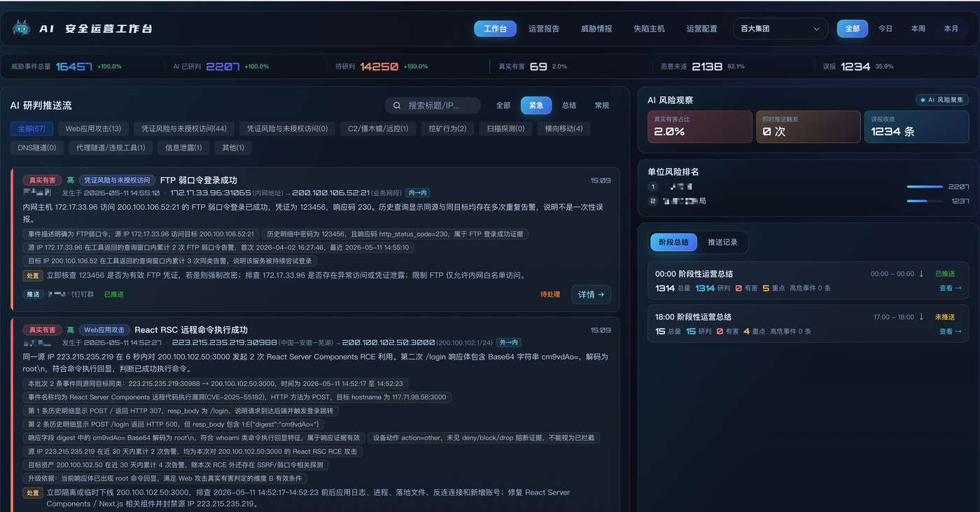Click the progress bar showing 1237
980x512 pixels.
(x=925, y=201)
